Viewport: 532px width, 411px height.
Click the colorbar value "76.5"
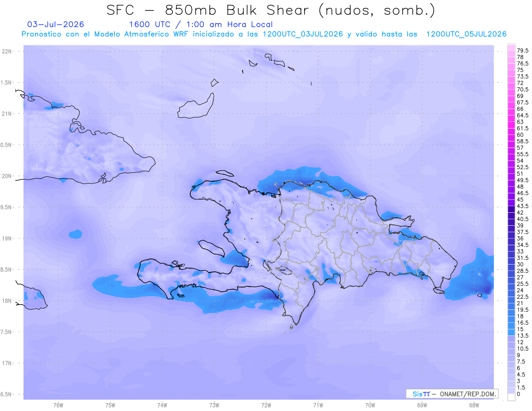(523, 63)
